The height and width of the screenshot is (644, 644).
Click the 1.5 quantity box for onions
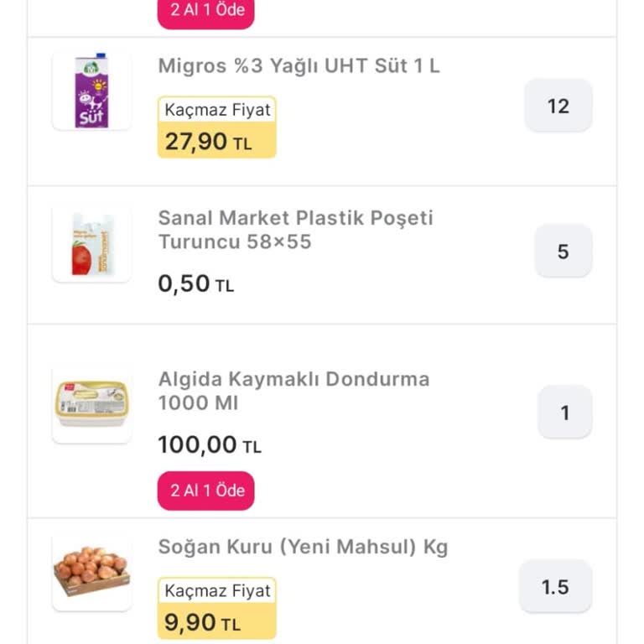tap(555, 587)
